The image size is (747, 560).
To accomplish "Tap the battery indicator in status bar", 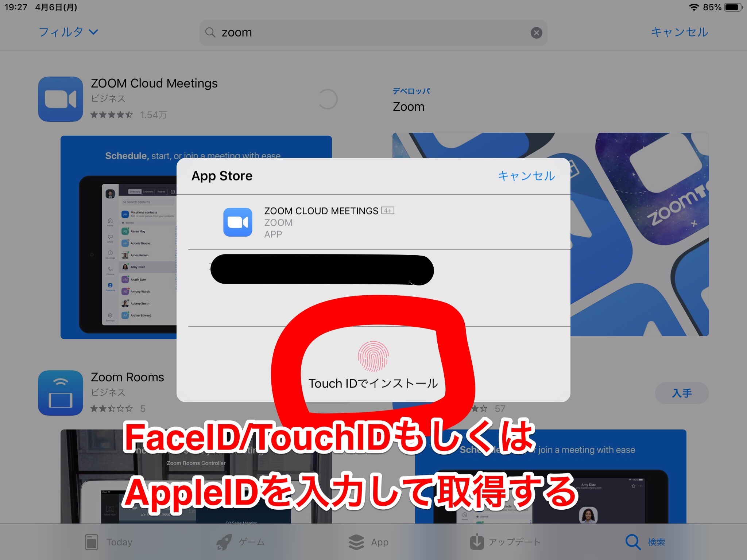I will tap(733, 7).
